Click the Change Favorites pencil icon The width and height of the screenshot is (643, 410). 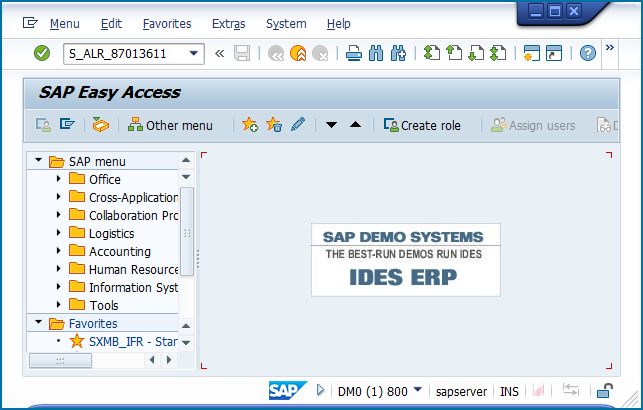coord(297,125)
